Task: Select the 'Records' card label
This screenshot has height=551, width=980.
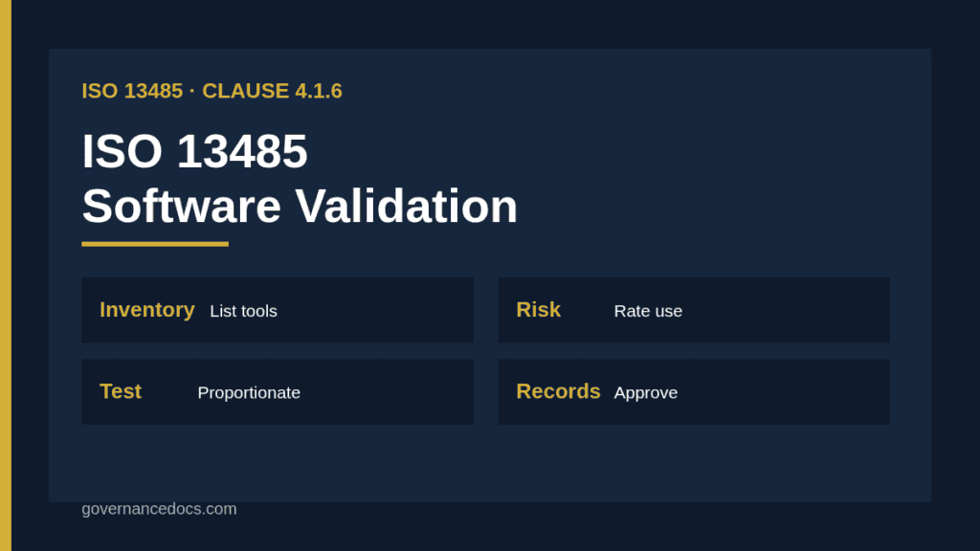Action: [x=558, y=391]
